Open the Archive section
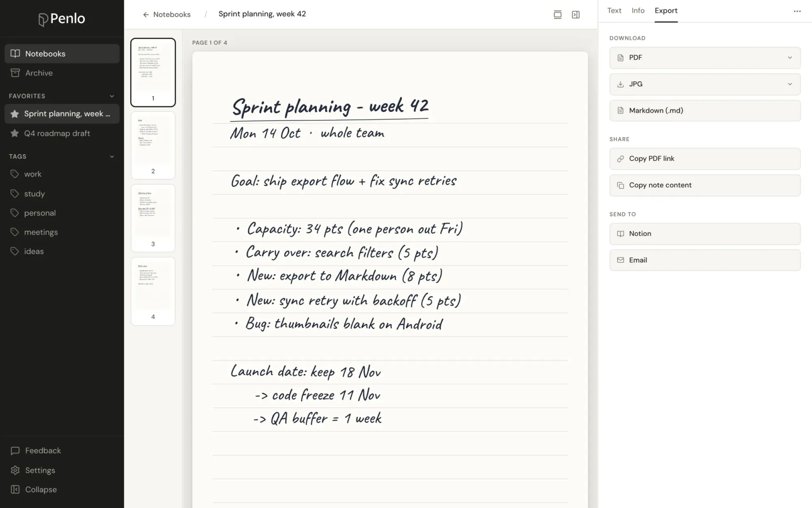The image size is (812, 508). 62,73
